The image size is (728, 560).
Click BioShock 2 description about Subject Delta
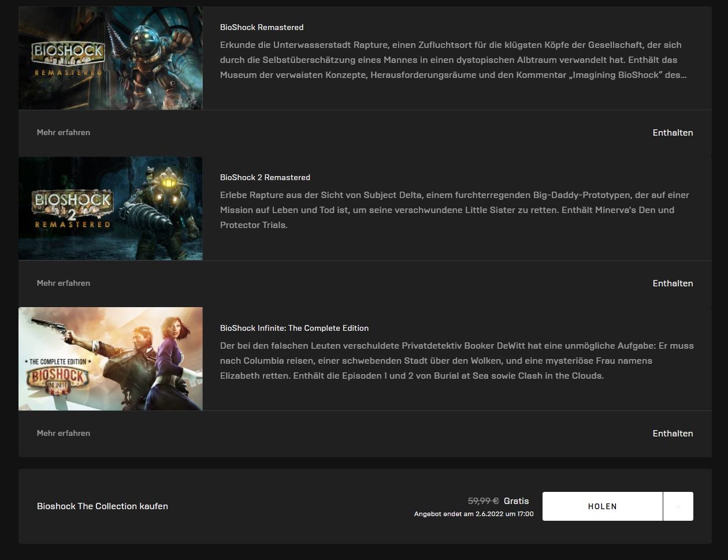[x=455, y=210]
